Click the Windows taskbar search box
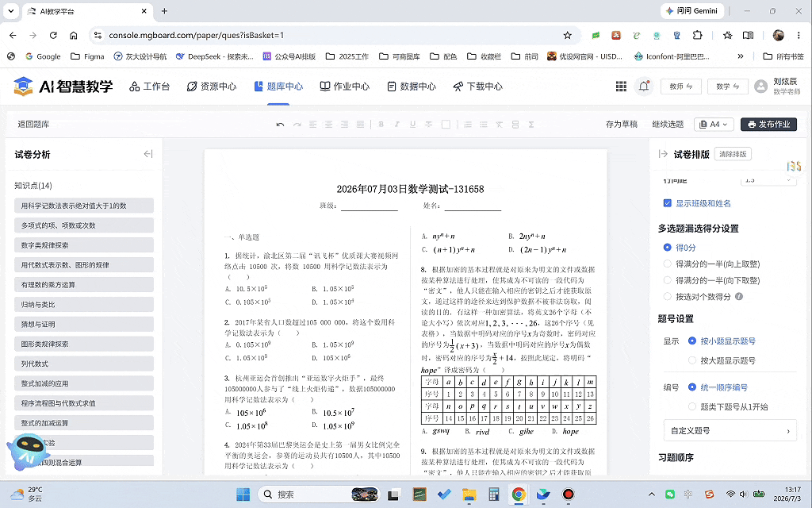This screenshot has height=508, width=812. (x=319, y=495)
